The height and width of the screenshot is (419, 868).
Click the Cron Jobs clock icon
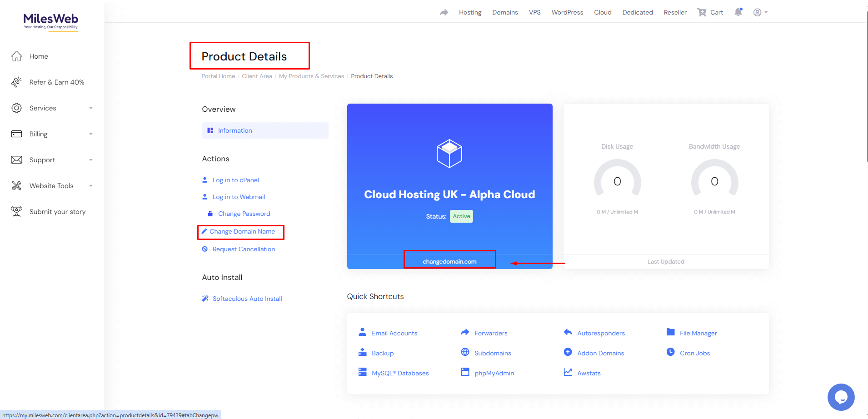pyautogui.click(x=670, y=352)
